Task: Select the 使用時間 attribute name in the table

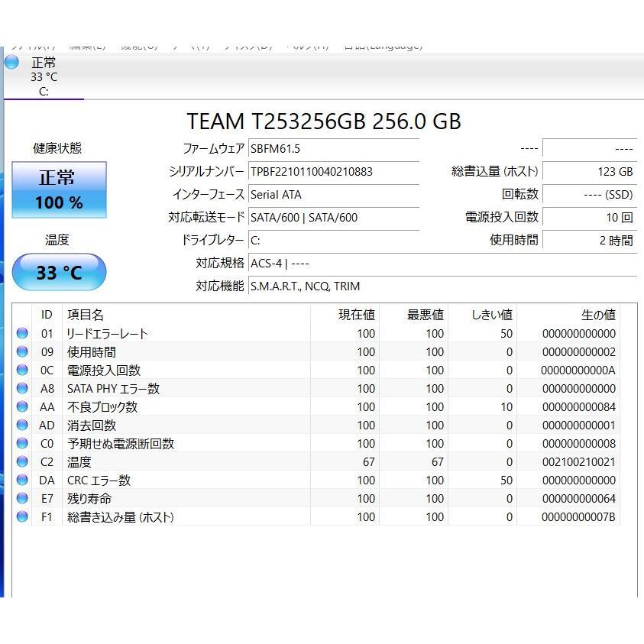Action: [92, 352]
